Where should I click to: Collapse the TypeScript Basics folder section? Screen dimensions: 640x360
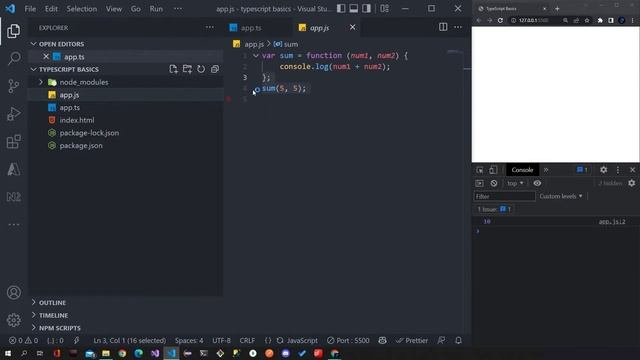[33, 69]
